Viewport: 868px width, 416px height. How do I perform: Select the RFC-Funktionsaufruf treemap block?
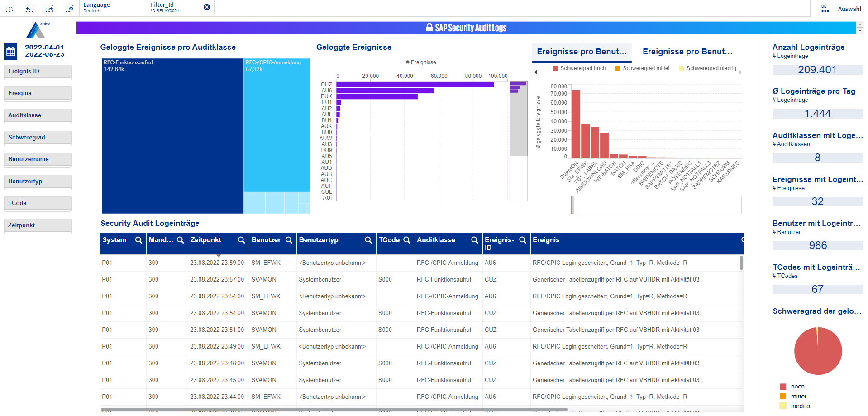click(172, 136)
